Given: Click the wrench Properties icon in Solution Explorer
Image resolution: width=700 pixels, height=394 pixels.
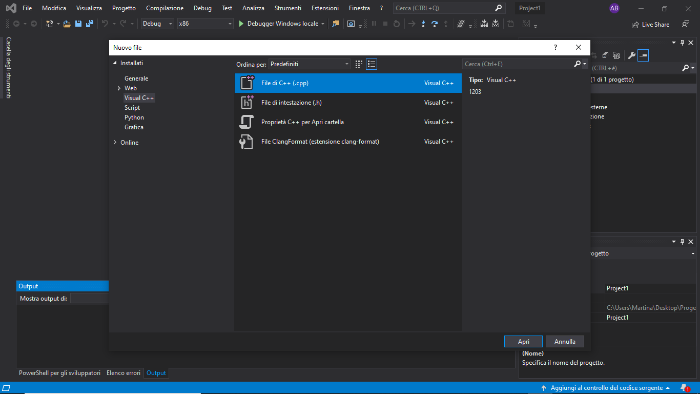Looking at the screenshot, I should (x=631, y=55).
